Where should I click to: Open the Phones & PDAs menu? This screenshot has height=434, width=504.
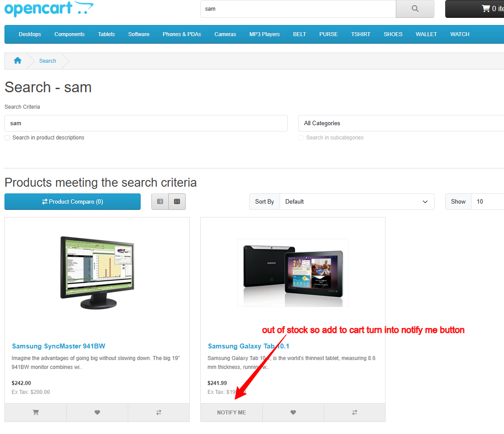click(x=182, y=34)
